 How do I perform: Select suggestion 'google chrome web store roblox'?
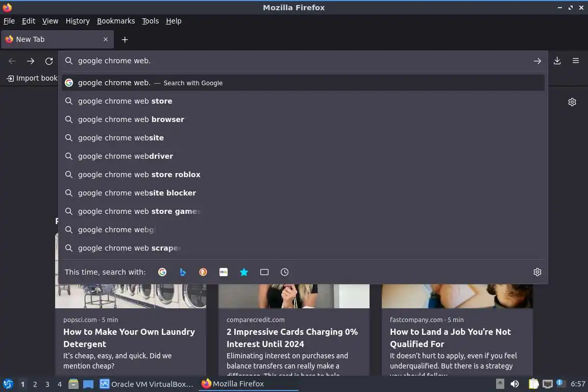(x=303, y=175)
